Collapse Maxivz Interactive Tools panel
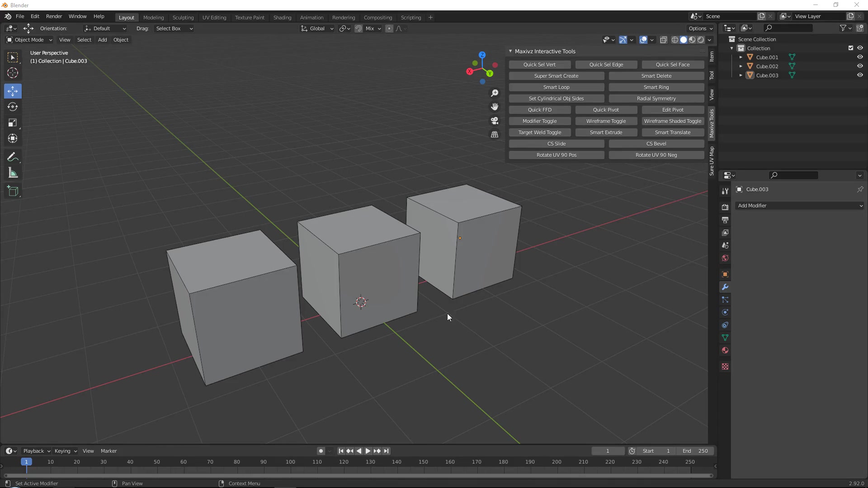868x488 pixels. coord(510,52)
